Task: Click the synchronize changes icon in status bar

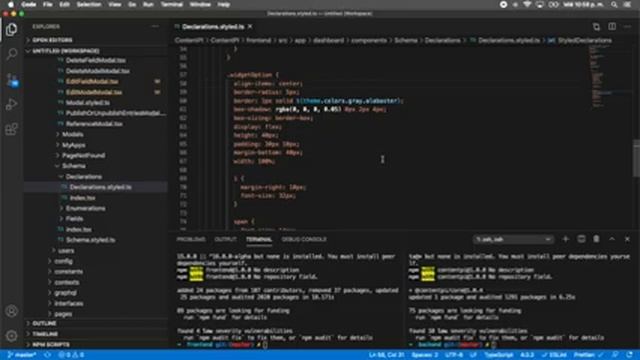Action: 48,355
